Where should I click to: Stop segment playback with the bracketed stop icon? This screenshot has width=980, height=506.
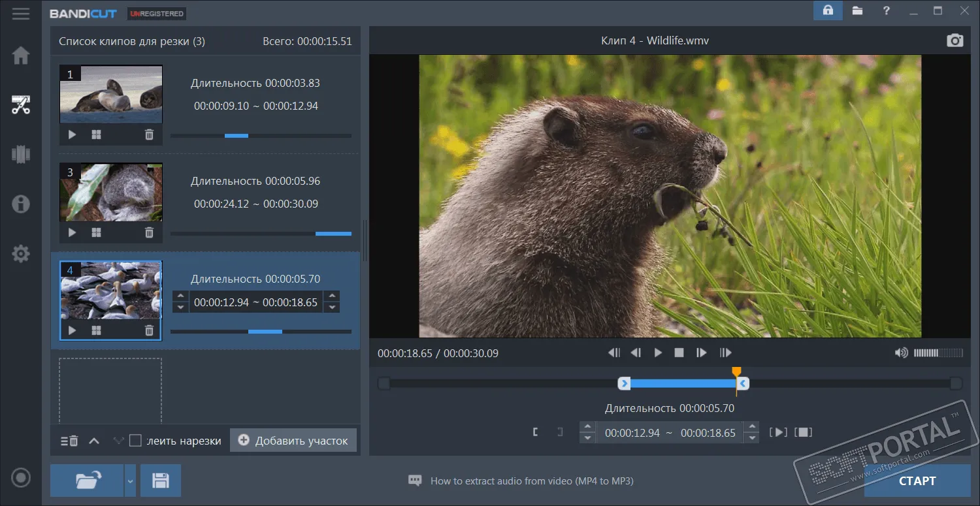[804, 432]
